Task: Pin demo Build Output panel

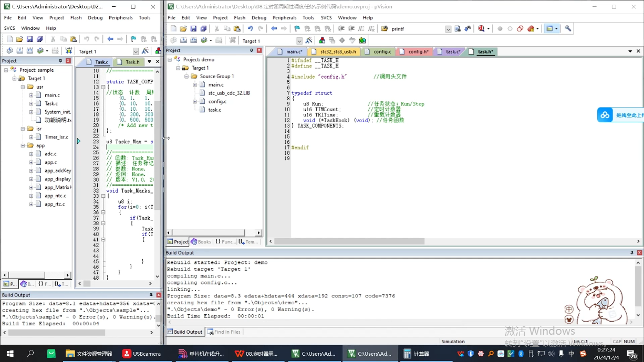Action: click(632, 253)
